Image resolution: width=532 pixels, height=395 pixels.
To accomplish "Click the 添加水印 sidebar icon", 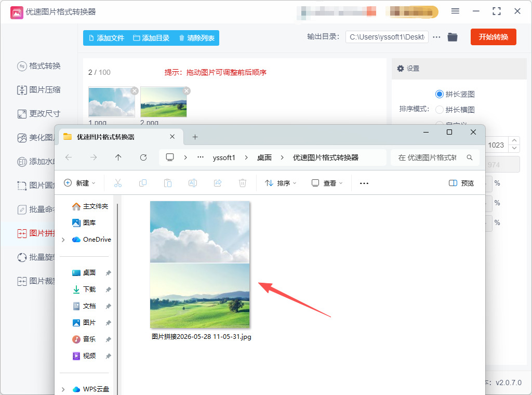I will (x=22, y=162).
